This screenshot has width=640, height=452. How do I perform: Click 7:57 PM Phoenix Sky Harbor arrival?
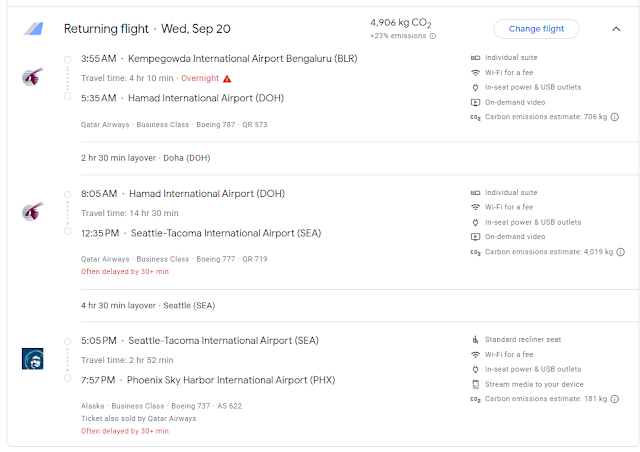coord(208,380)
